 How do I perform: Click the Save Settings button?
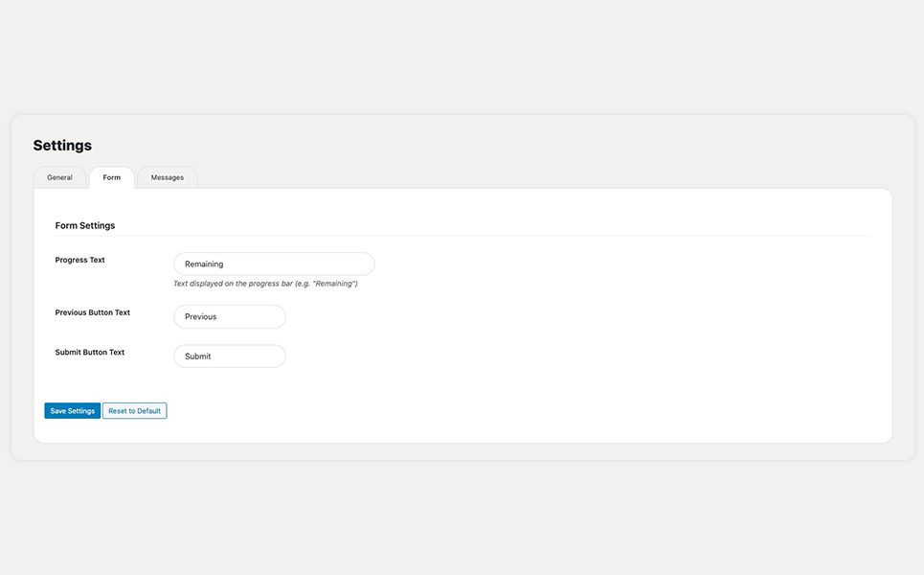(x=72, y=411)
